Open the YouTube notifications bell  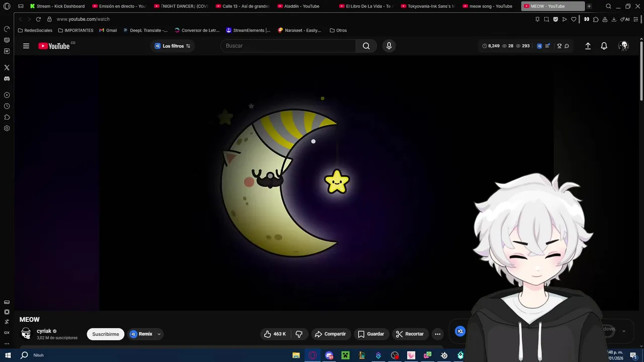pyautogui.click(x=604, y=46)
